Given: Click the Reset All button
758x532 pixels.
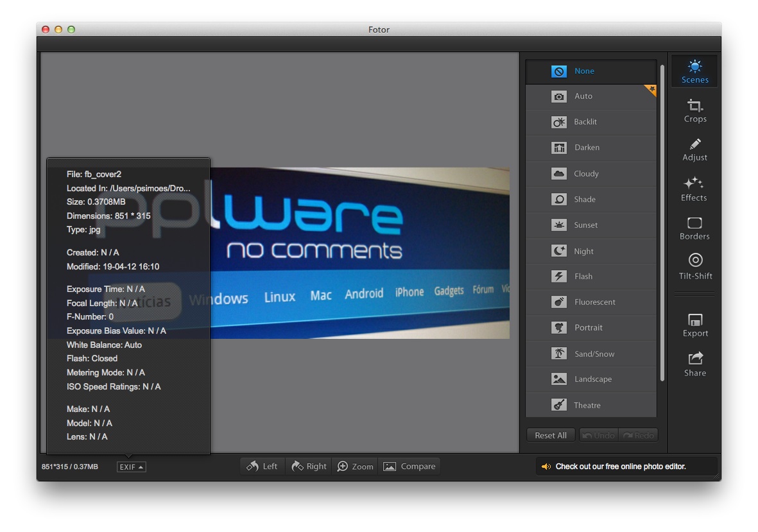Looking at the screenshot, I should [x=551, y=435].
